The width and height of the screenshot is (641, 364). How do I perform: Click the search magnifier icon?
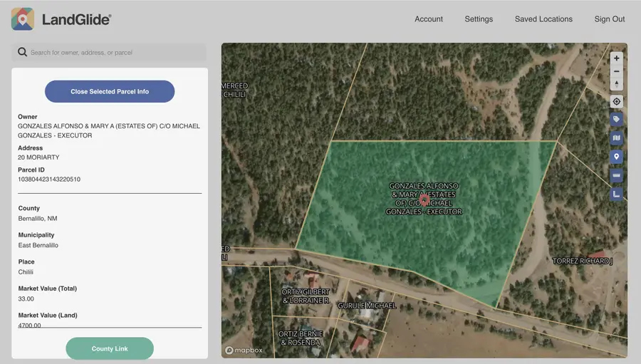23,52
